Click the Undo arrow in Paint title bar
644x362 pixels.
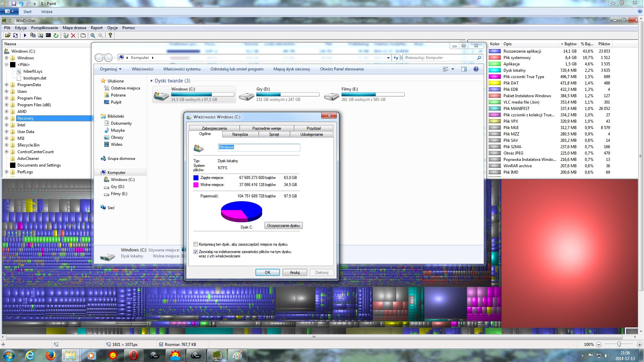pos(21,3)
